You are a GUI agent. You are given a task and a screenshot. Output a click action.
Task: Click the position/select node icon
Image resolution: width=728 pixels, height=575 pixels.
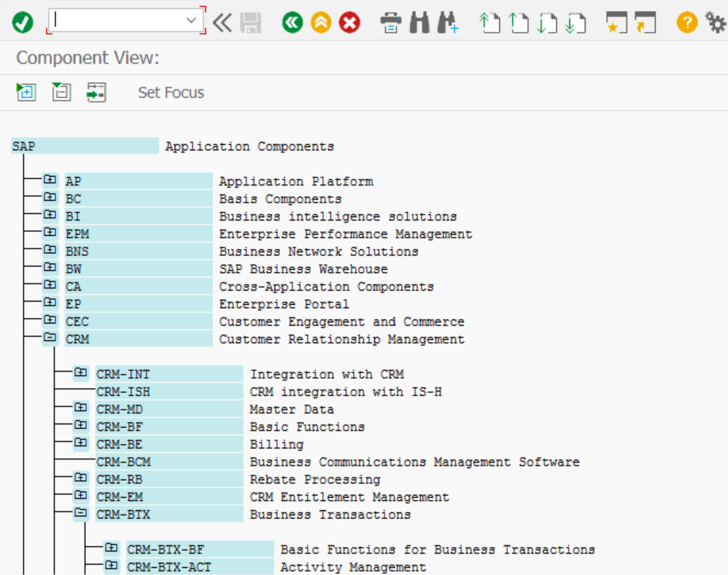point(96,92)
